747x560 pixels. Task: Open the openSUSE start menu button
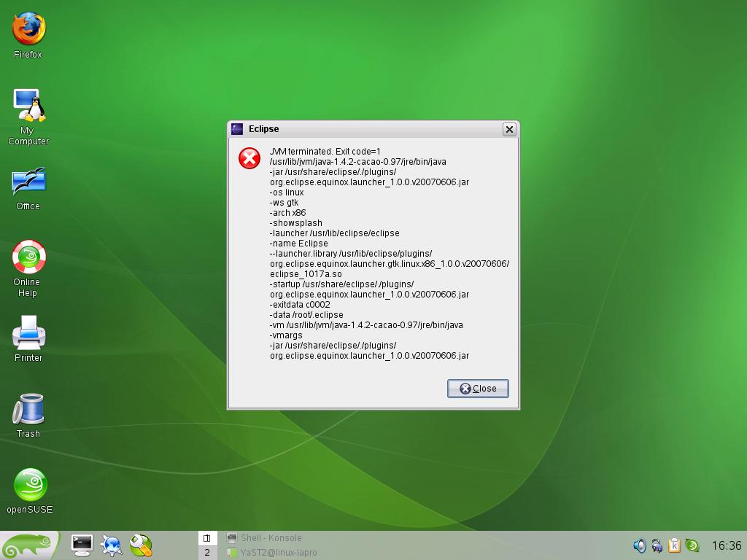(29, 545)
